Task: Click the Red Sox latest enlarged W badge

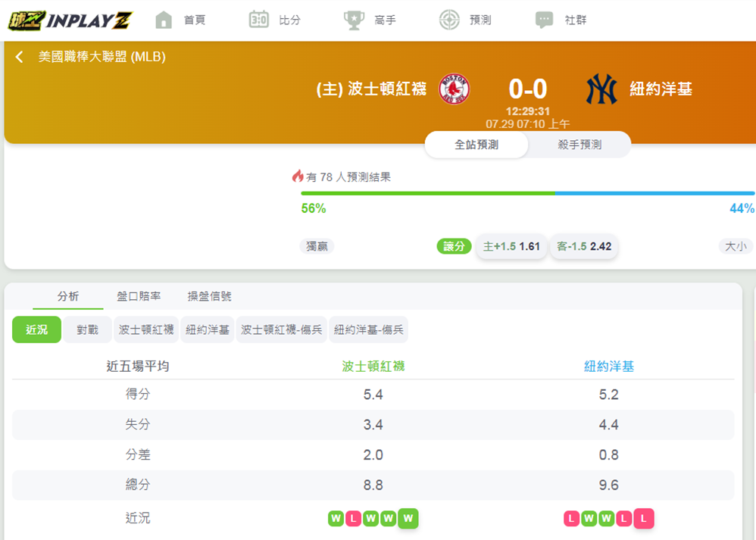Action: click(408, 518)
